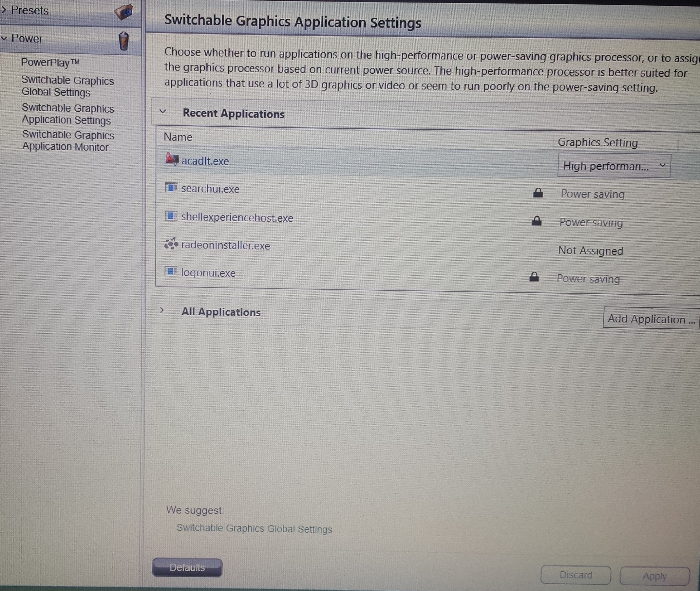700x591 pixels.
Task: Click Not Assigned setting for radeoninstaller.exe
Action: 590,250
